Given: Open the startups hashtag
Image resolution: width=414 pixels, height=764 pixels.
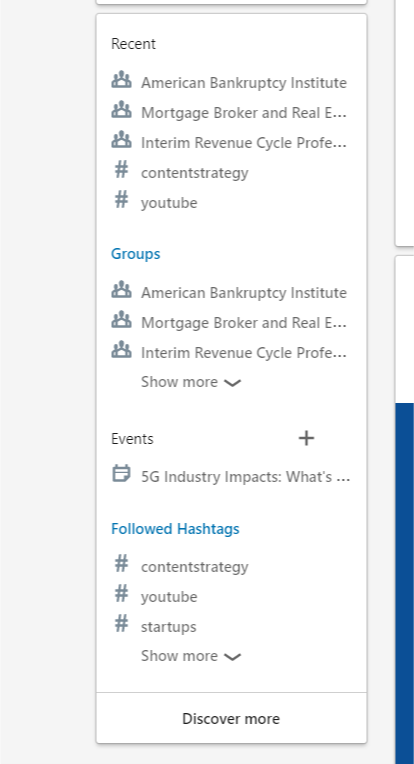Looking at the screenshot, I should pos(169,627).
